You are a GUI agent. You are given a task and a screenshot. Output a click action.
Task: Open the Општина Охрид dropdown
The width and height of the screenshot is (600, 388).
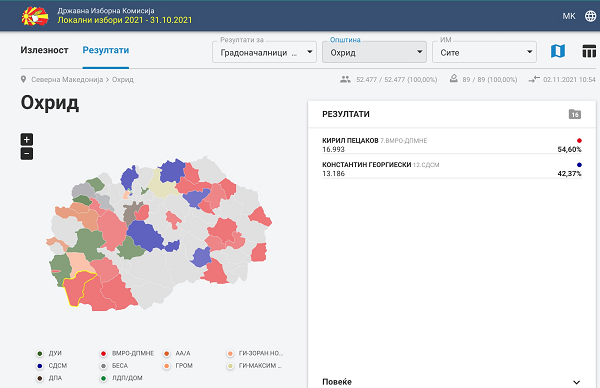[x=374, y=52]
